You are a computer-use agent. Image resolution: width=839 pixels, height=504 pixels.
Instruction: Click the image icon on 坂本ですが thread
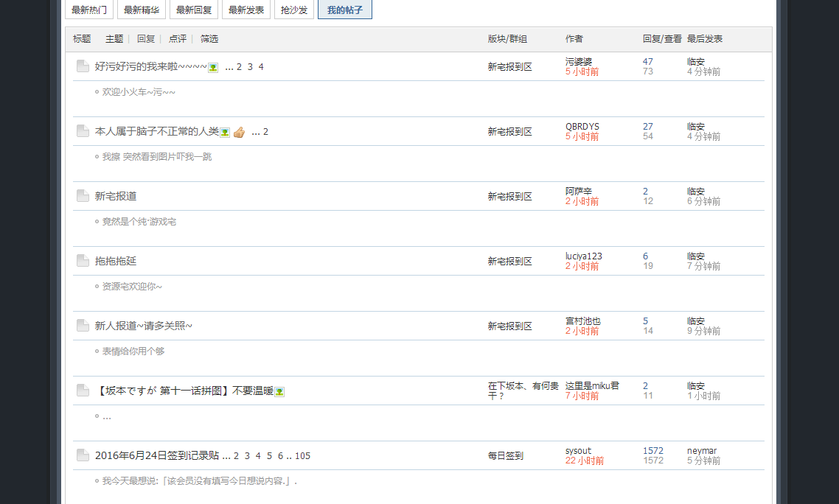click(279, 391)
